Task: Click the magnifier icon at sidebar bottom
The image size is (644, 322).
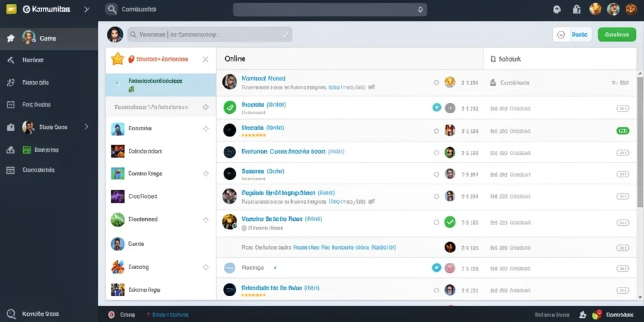Action: (11, 313)
